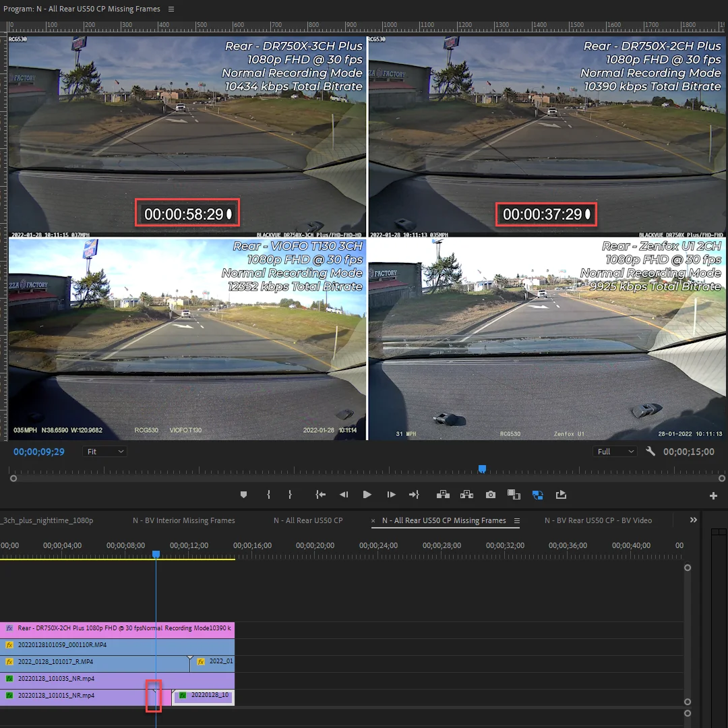Switch to N - BV Interior Missing Frames tab
Image resolution: width=728 pixels, height=728 pixels.
(x=184, y=520)
